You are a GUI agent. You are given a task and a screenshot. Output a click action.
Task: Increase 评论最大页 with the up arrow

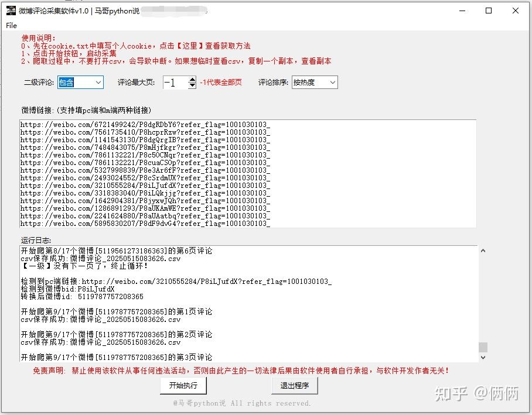tap(192, 80)
